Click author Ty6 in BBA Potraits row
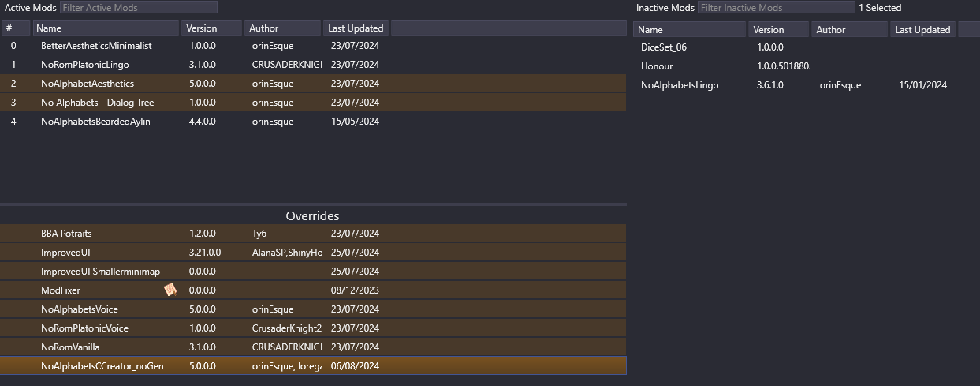The image size is (980, 386). [260, 234]
